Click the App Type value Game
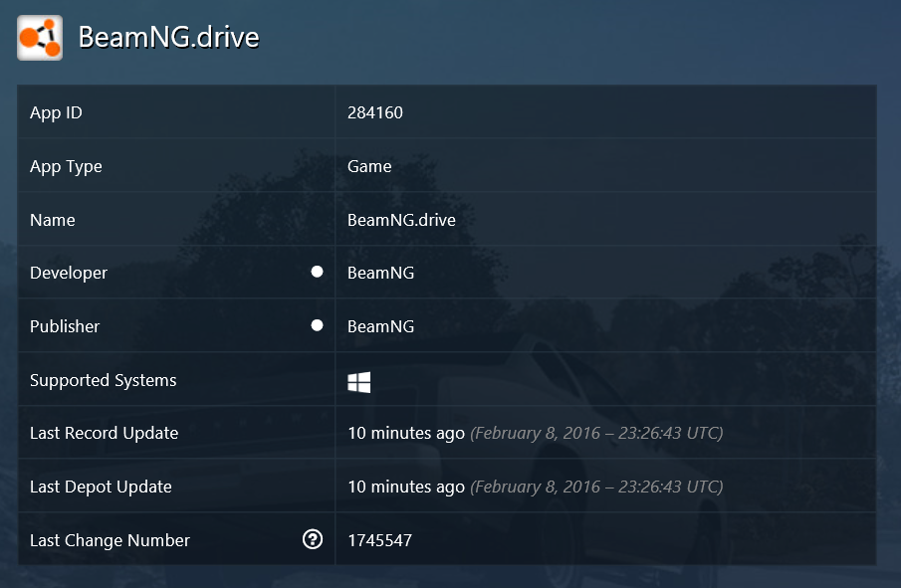Screen dimensions: 901x588 pyautogui.click(x=369, y=166)
